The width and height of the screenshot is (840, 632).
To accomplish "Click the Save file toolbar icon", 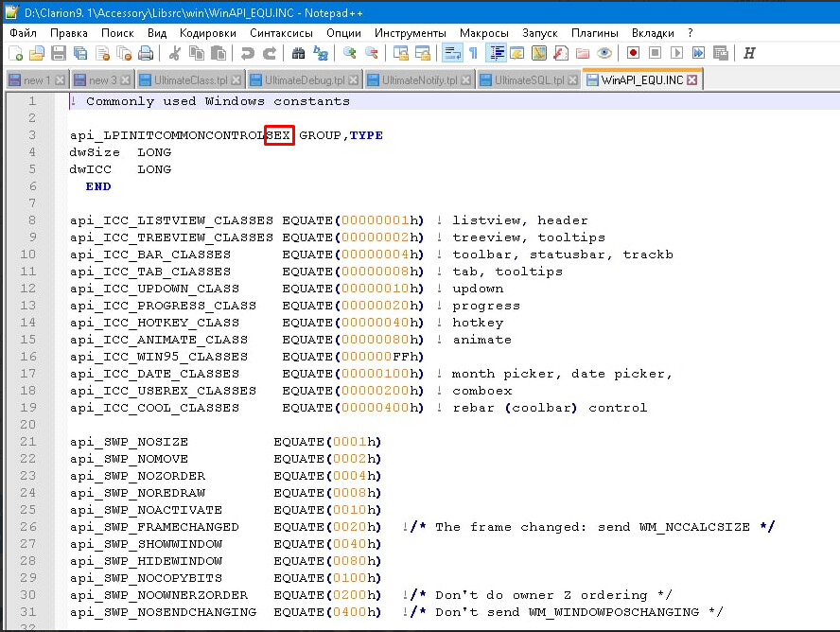I will (58, 53).
